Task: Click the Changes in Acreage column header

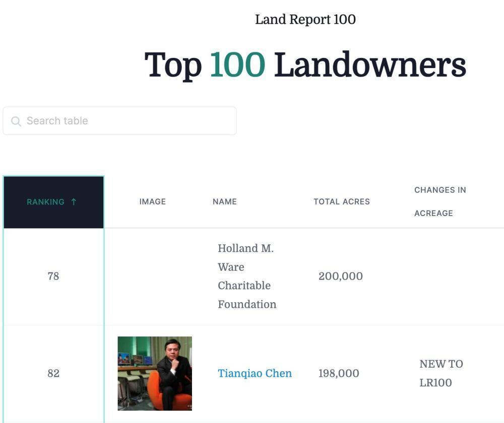Action: (440, 201)
